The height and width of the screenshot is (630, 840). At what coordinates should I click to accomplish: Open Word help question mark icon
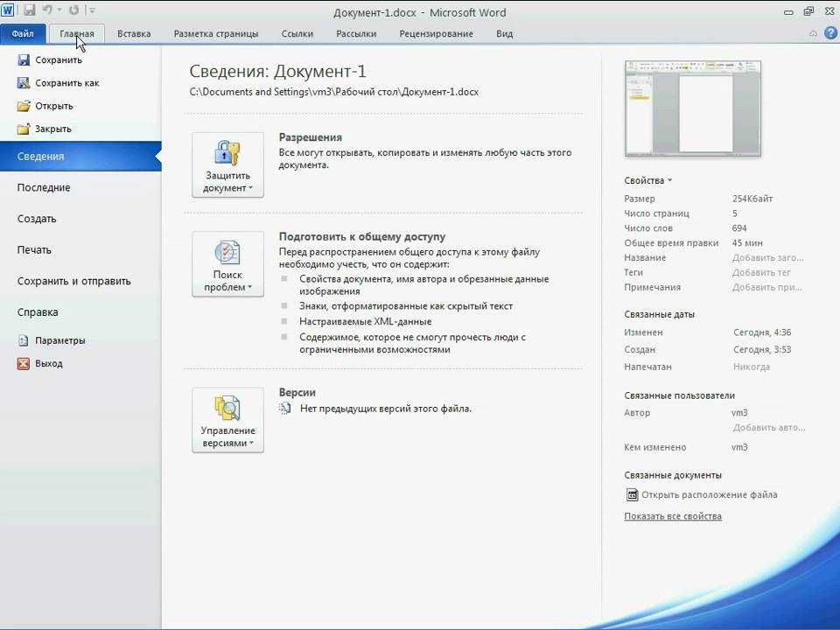click(830, 33)
